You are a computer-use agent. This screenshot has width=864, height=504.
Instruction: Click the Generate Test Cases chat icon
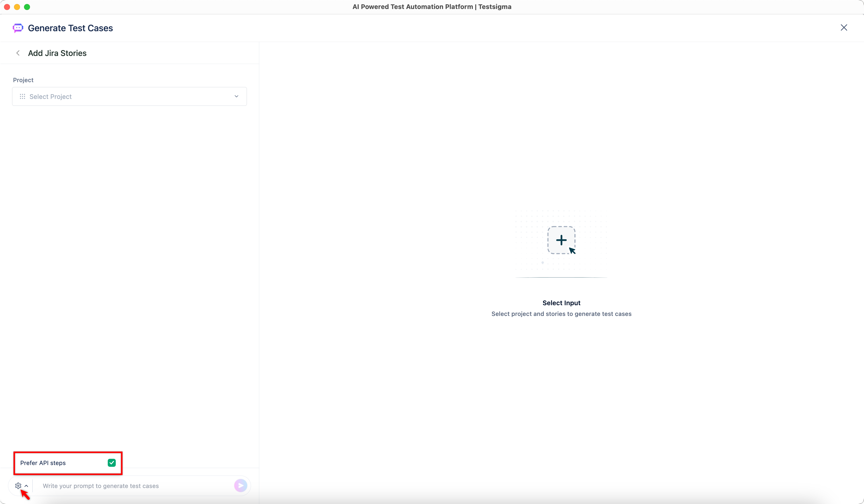[x=18, y=28]
